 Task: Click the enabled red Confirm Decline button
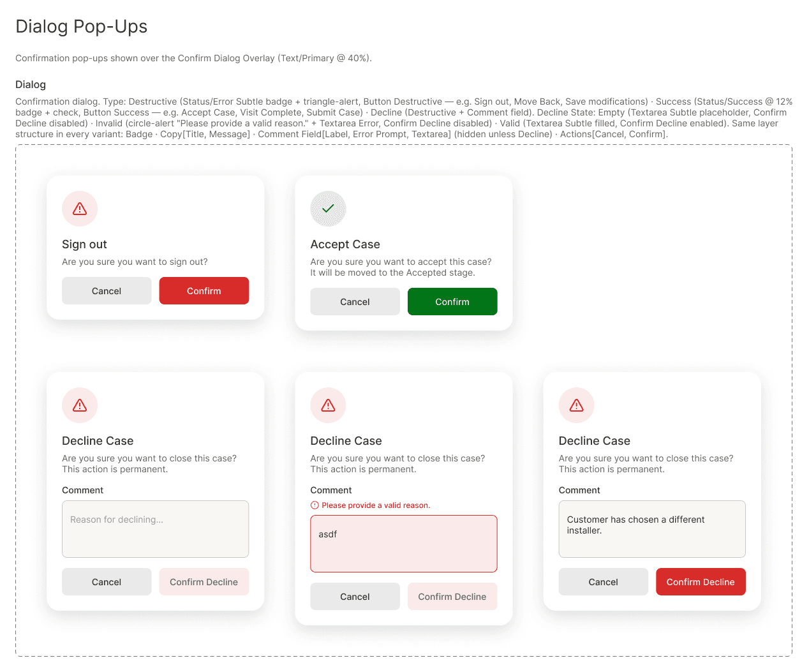point(701,582)
